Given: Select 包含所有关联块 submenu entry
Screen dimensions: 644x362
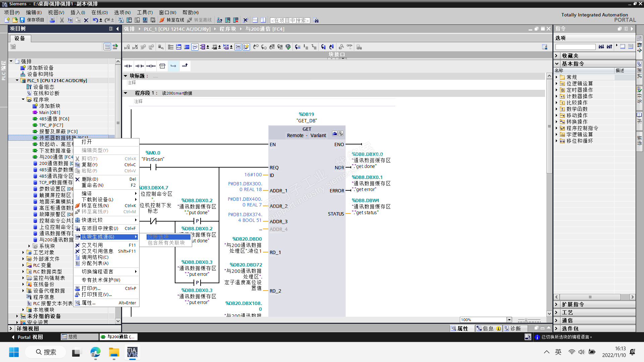Looking at the screenshot, I should pyautogui.click(x=166, y=243).
